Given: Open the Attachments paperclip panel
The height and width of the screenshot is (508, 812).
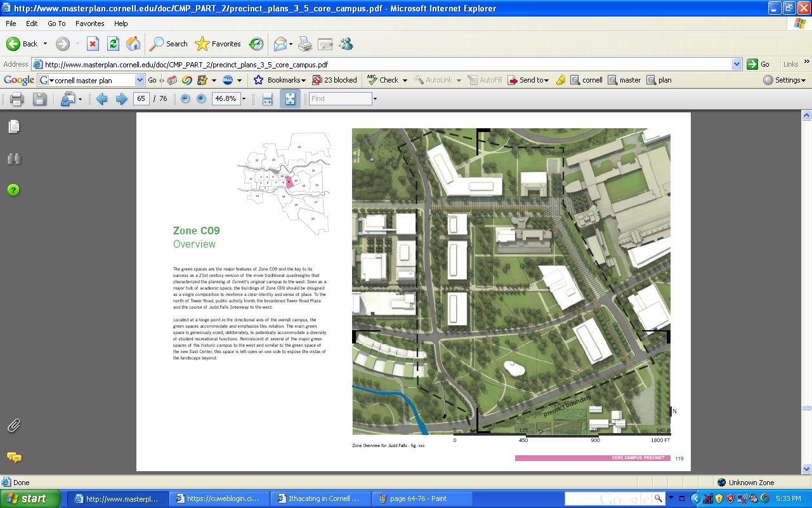Looking at the screenshot, I should click(x=14, y=426).
